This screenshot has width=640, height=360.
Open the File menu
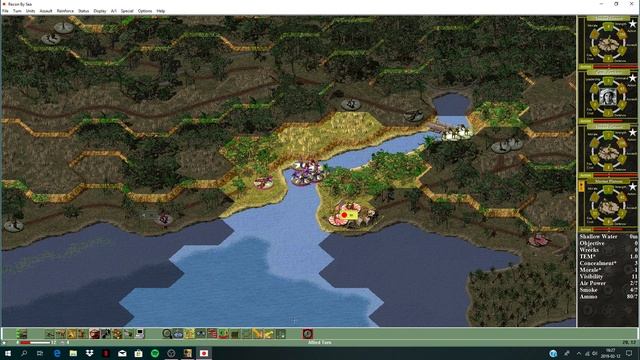[x=5, y=11]
